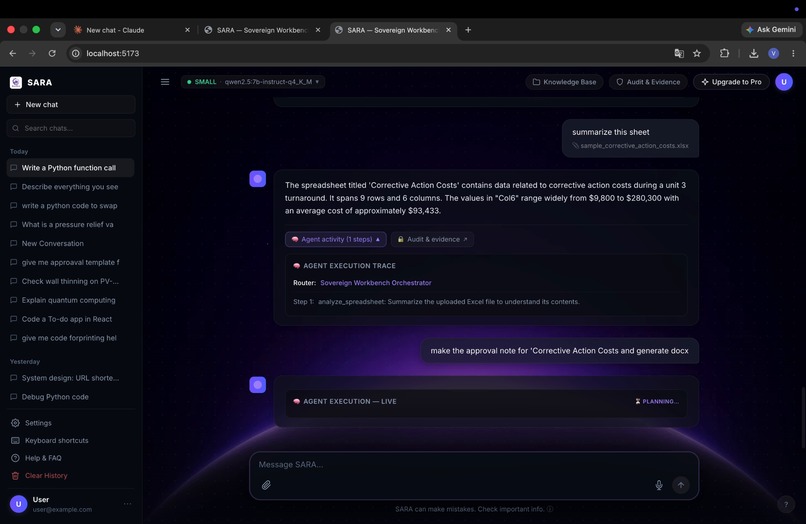Screen dimensions: 806x524
Task: Open 'System design: URL shorte...' chat
Action: (x=70, y=378)
